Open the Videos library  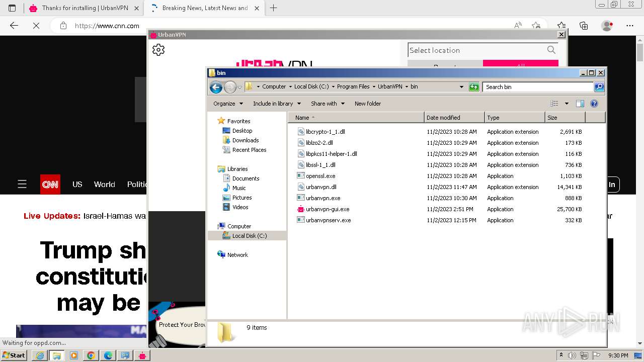tap(240, 207)
